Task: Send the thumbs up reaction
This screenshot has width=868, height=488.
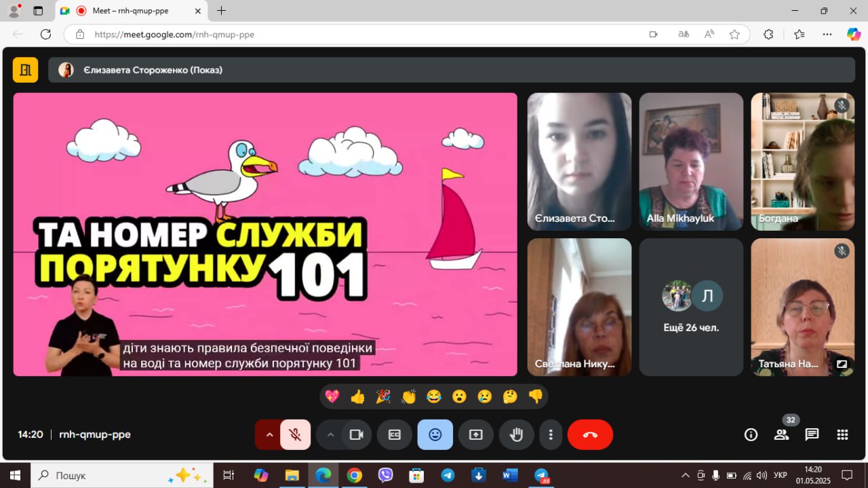Action: point(358,396)
